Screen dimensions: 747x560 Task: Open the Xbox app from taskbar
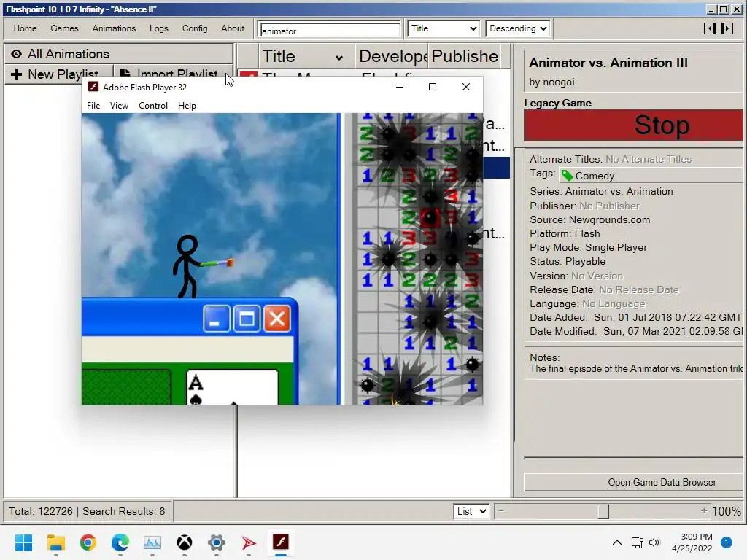[185, 542]
